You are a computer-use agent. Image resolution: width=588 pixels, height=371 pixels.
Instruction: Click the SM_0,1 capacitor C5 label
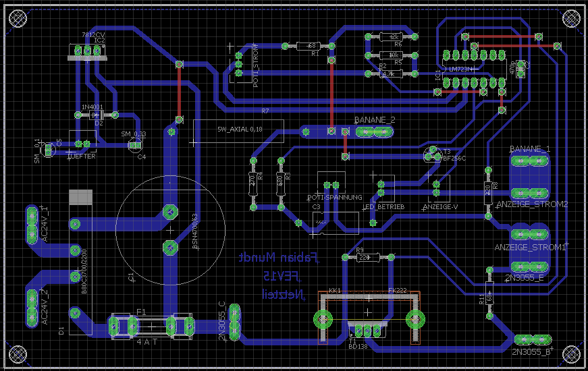(36, 151)
